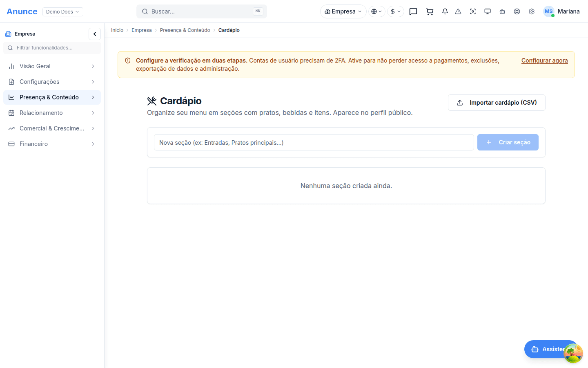Click the Nova seção name input field
588x368 pixels.
(314, 142)
